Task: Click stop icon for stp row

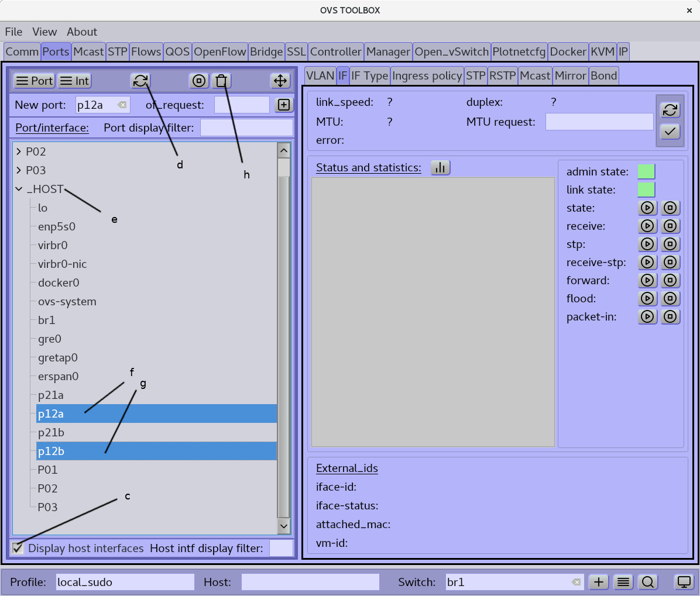Action: coord(670,244)
